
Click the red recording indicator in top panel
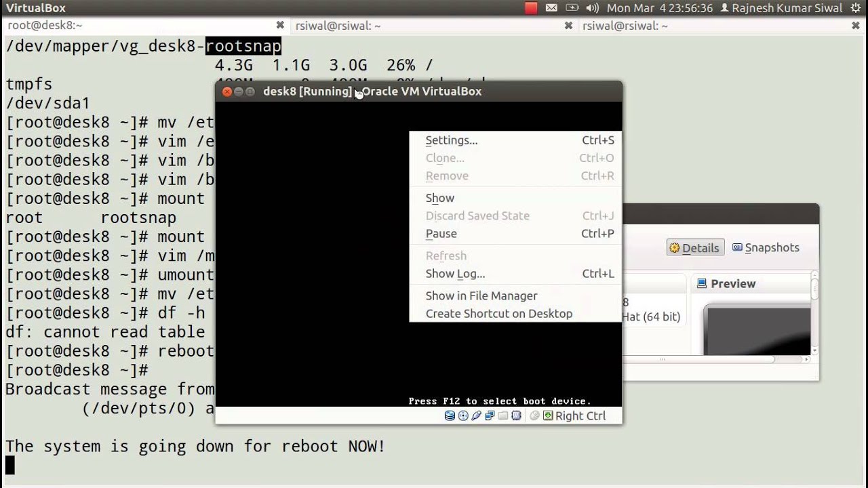[531, 8]
